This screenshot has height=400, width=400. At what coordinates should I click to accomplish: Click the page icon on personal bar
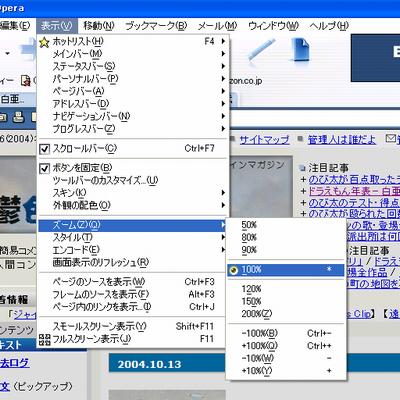[x=26, y=80]
